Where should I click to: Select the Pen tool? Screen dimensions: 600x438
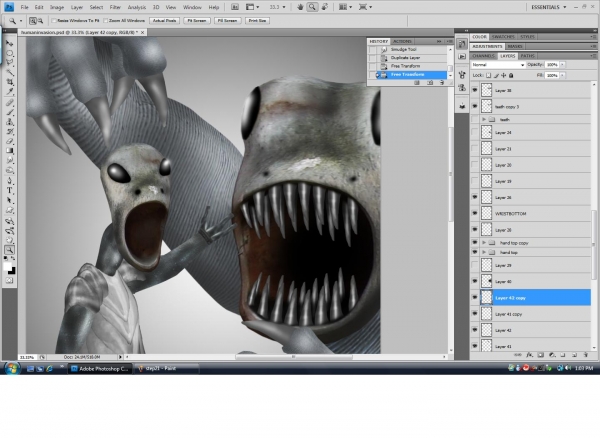[x=10, y=181]
